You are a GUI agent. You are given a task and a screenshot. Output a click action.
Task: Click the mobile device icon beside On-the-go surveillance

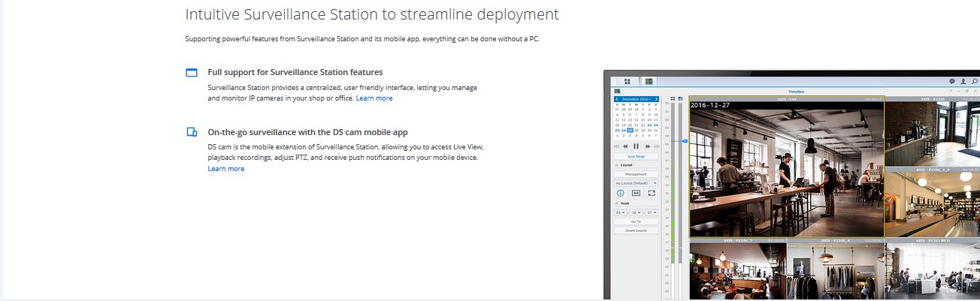click(192, 132)
